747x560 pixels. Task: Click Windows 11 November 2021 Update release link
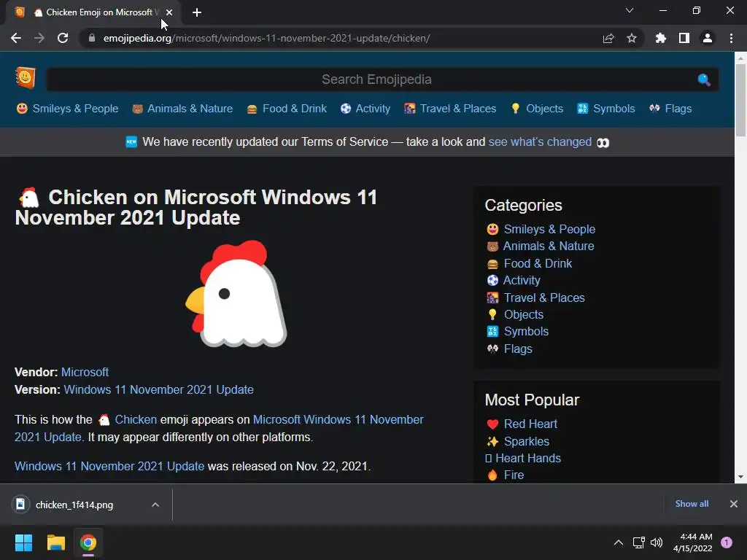(x=109, y=466)
